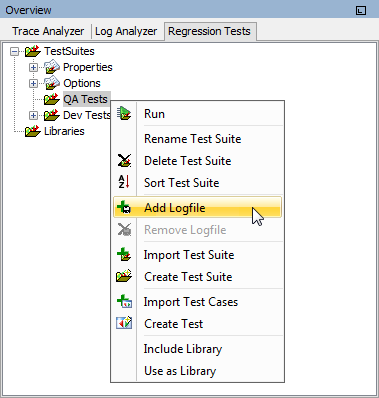Click the Delete Test Suite icon
The height and width of the screenshot is (398, 379).
[x=124, y=161]
